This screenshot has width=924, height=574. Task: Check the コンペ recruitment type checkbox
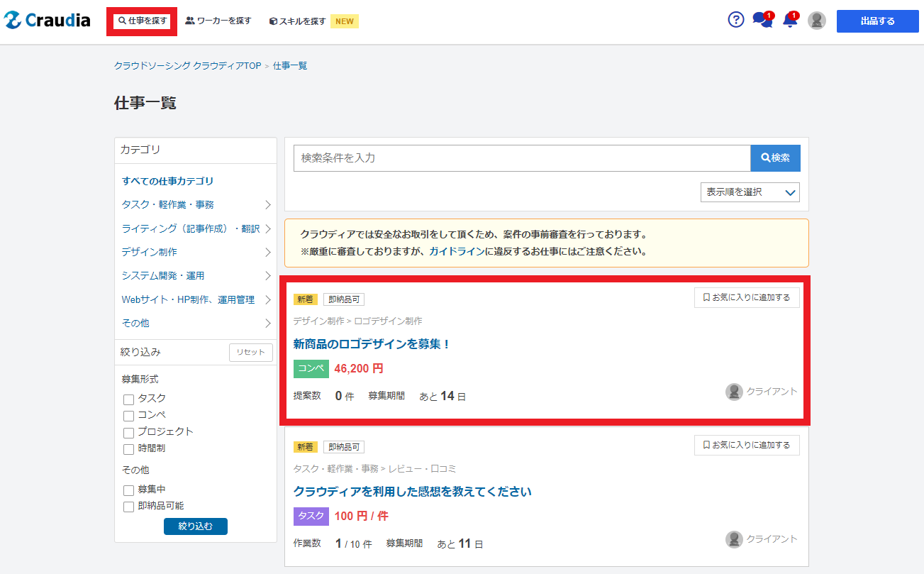point(129,416)
